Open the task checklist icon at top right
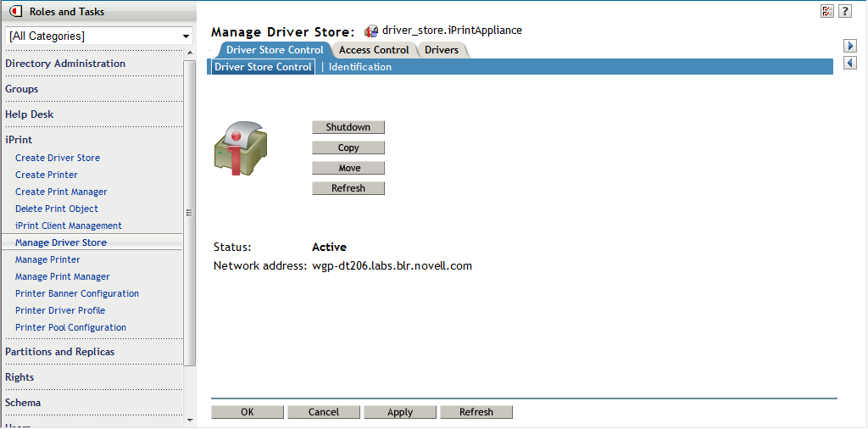The height and width of the screenshot is (429, 868). pos(827,11)
